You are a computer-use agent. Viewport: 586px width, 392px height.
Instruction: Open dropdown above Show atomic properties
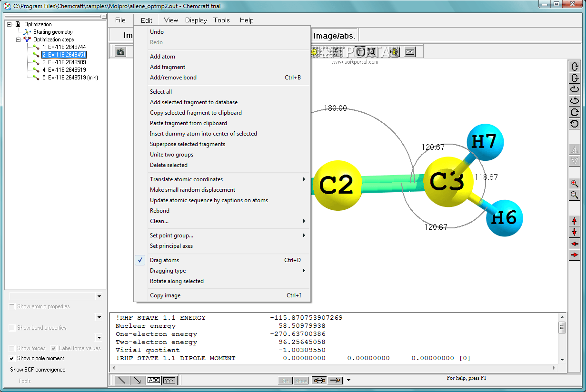(99, 296)
